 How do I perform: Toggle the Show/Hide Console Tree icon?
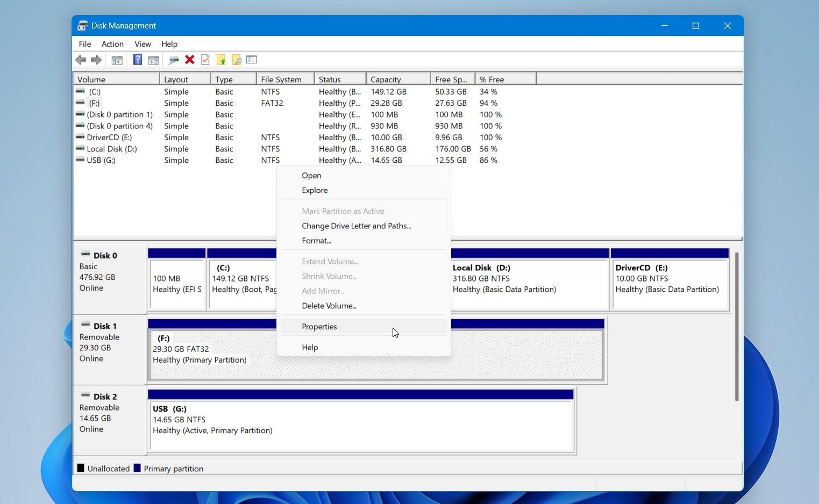click(x=117, y=60)
